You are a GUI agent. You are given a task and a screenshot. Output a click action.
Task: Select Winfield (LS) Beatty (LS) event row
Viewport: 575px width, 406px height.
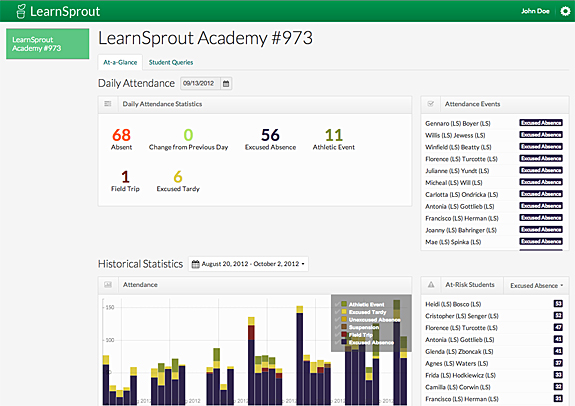click(x=458, y=147)
